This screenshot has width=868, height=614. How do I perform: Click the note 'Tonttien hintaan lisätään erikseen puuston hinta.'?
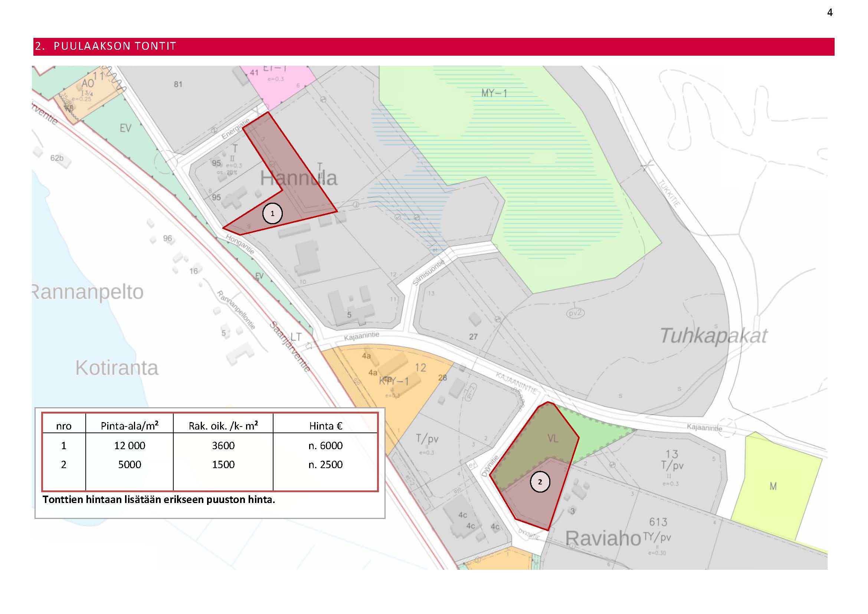click(159, 499)
